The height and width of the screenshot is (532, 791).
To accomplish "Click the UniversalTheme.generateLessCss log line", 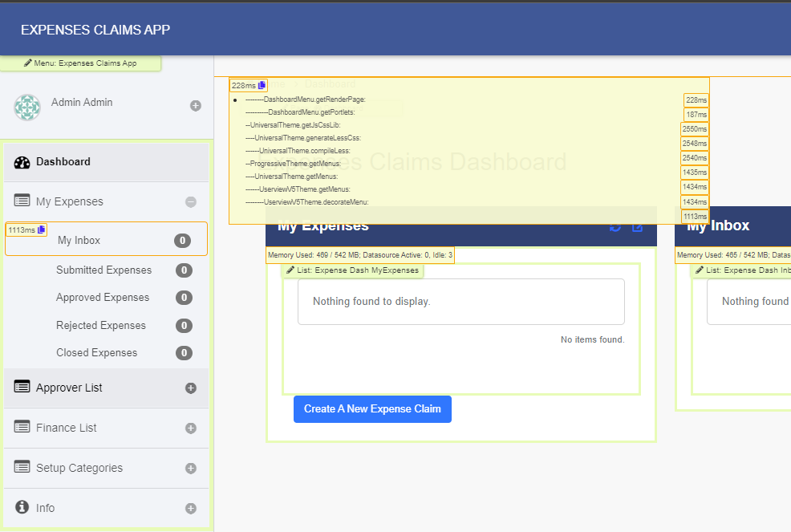I will coord(303,138).
